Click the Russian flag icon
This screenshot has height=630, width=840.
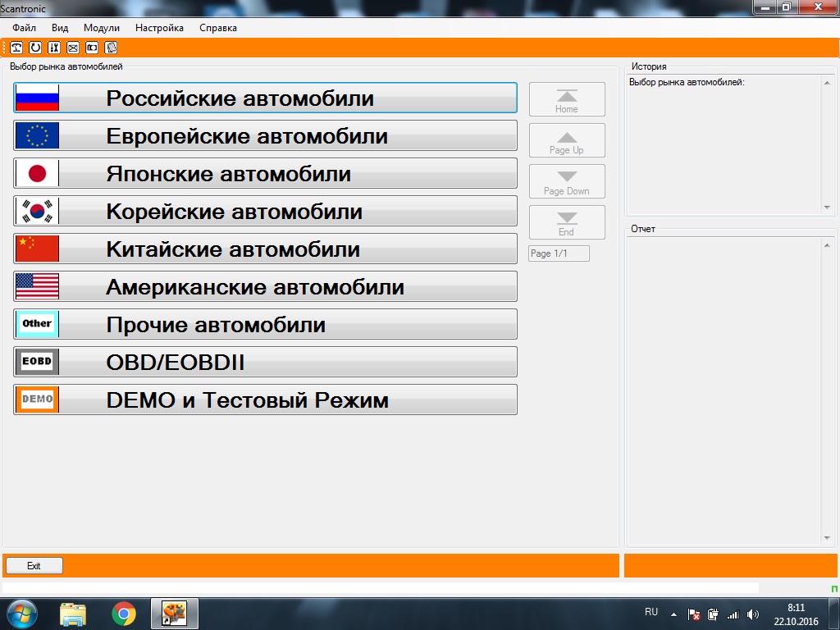[37, 98]
